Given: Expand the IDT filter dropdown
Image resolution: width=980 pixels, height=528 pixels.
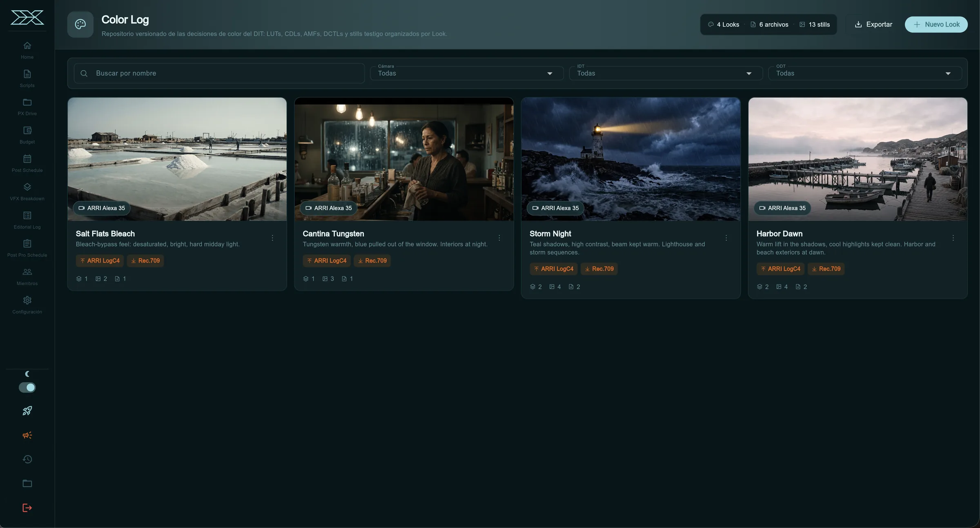Looking at the screenshot, I should click(x=666, y=73).
